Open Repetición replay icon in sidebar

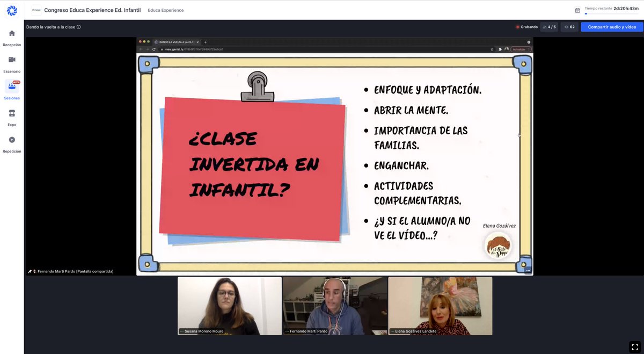tap(12, 140)
